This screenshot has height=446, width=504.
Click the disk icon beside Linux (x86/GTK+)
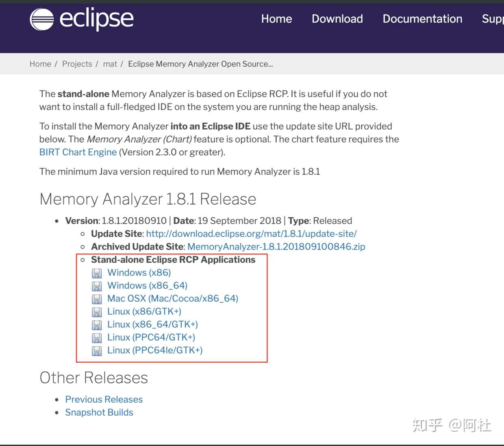pos(97,312)
